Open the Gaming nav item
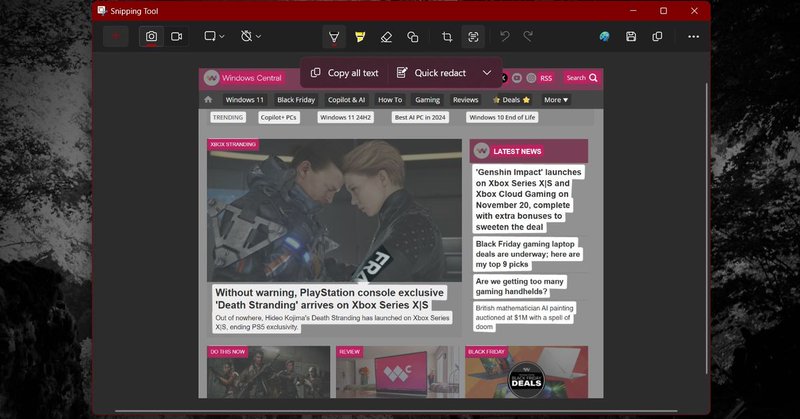 point(428,100)
